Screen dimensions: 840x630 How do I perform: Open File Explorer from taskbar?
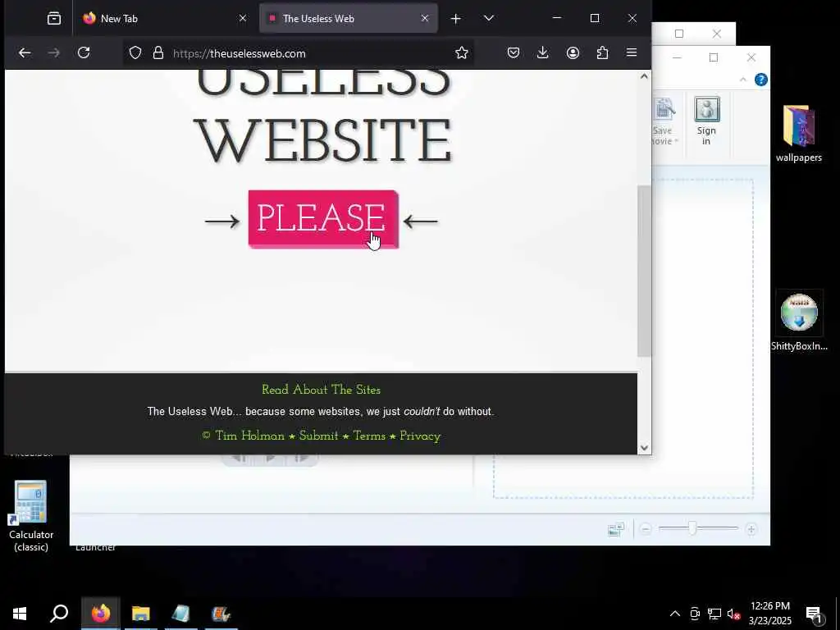pyautogui.click(x=141, y=614)
